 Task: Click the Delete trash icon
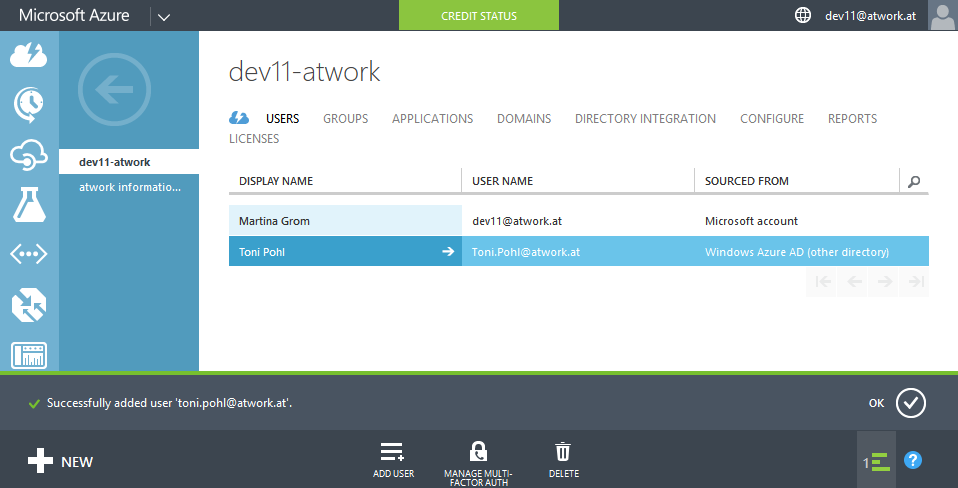[563, 452]
